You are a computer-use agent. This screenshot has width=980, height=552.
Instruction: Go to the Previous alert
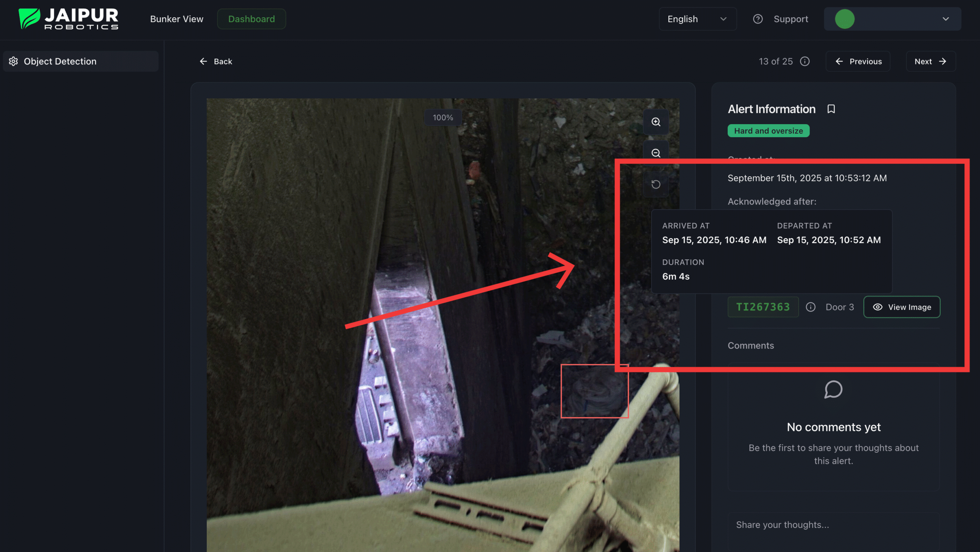tap(858, 61)
